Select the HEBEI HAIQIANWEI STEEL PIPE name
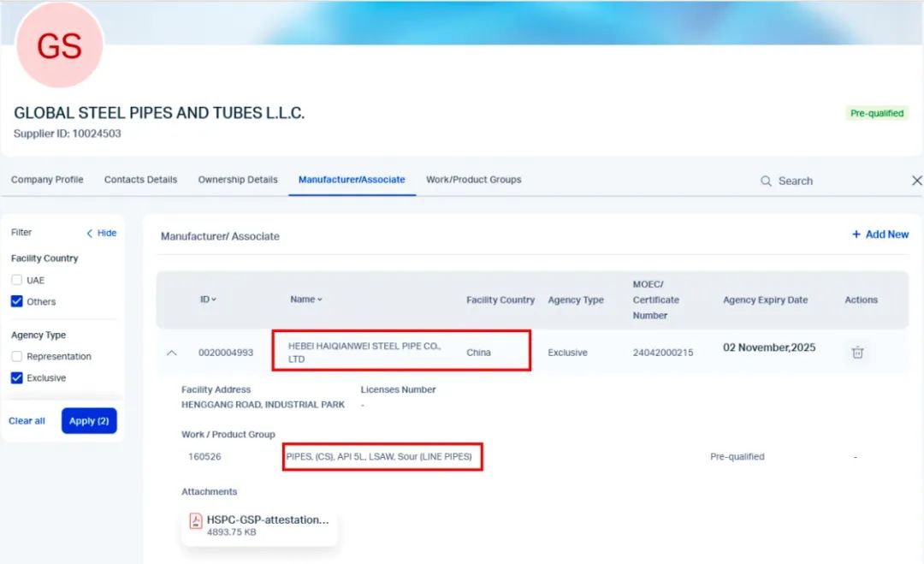The height and width of the screenshot is (564, 924). tap(364, 352)
